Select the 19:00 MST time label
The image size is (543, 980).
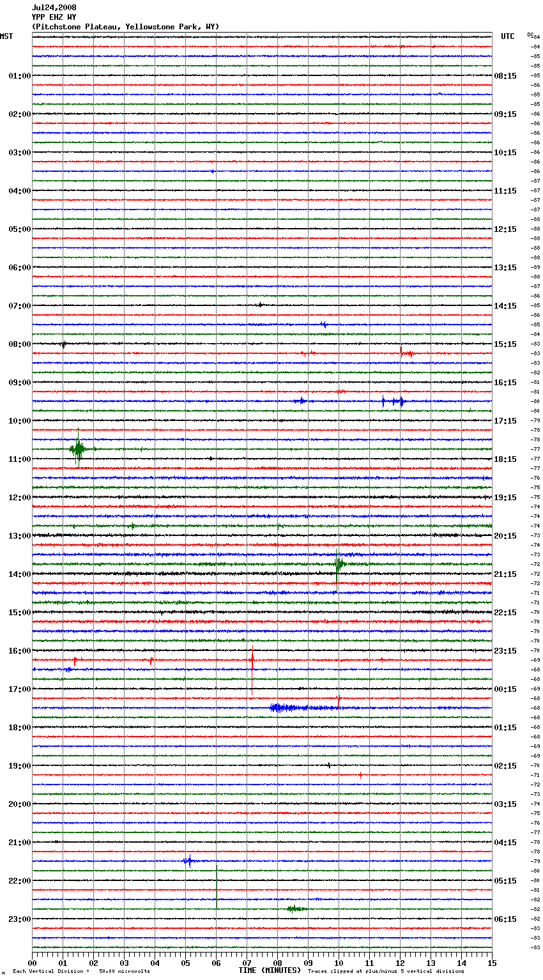(20, 766)
